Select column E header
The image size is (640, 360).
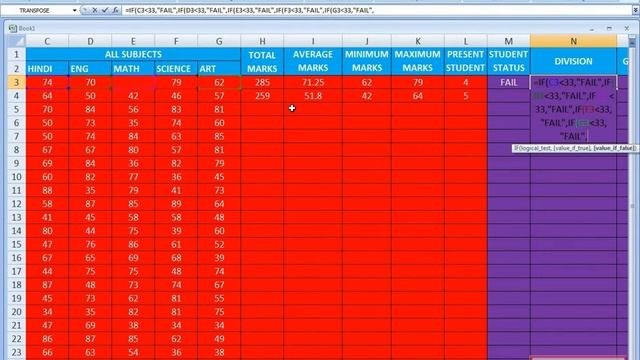(133, 41)
